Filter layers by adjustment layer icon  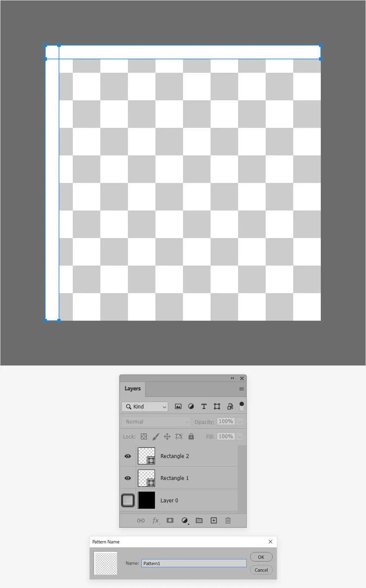click(x=191, y=406)
